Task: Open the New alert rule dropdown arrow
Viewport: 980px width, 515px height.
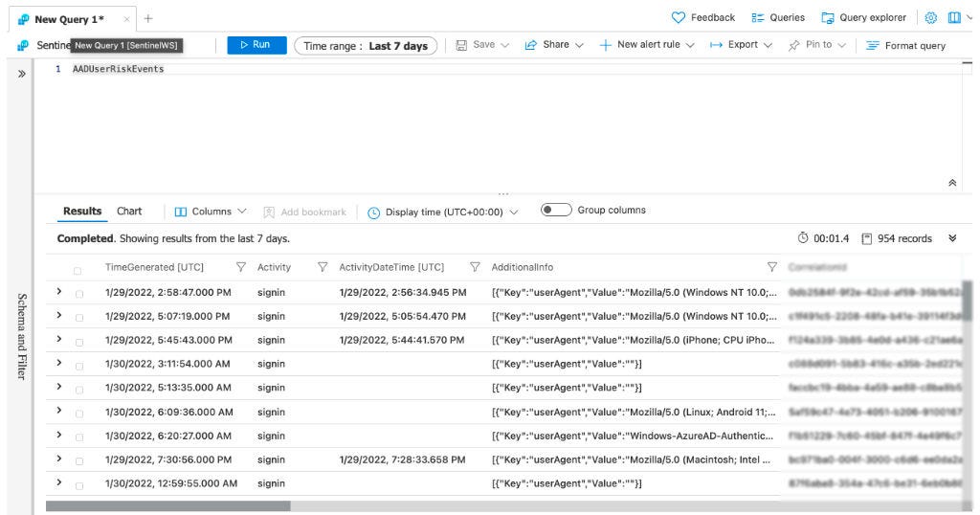Action: click(690, 45)
